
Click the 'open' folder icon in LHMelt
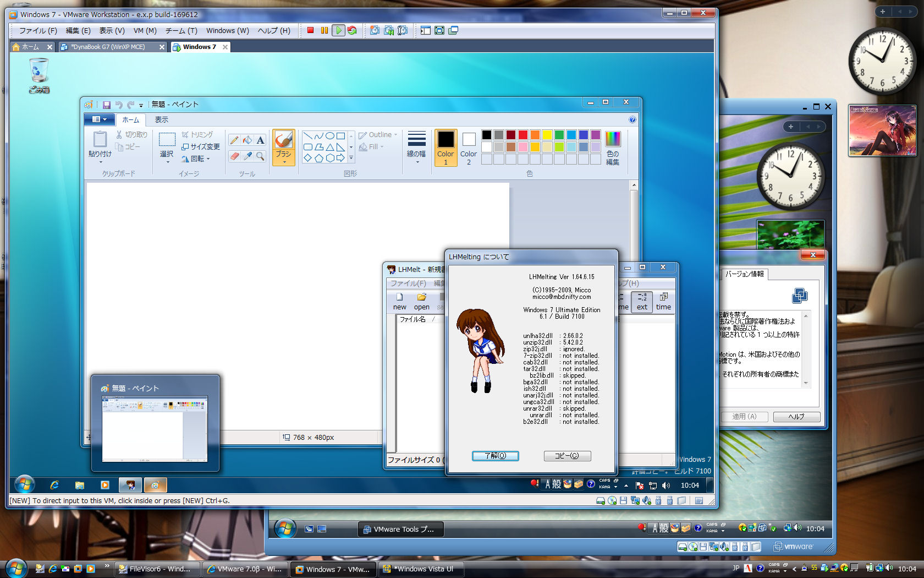(422, 302)
